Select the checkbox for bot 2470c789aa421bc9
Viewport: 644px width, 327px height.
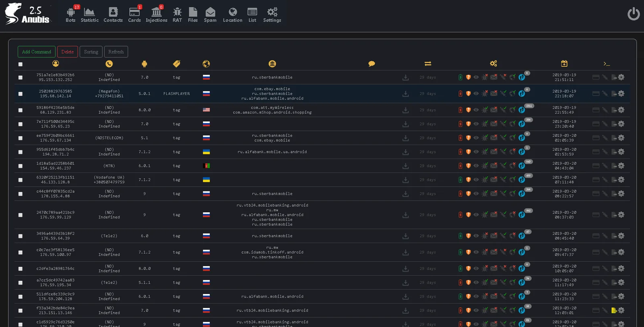tap(21, 215)
